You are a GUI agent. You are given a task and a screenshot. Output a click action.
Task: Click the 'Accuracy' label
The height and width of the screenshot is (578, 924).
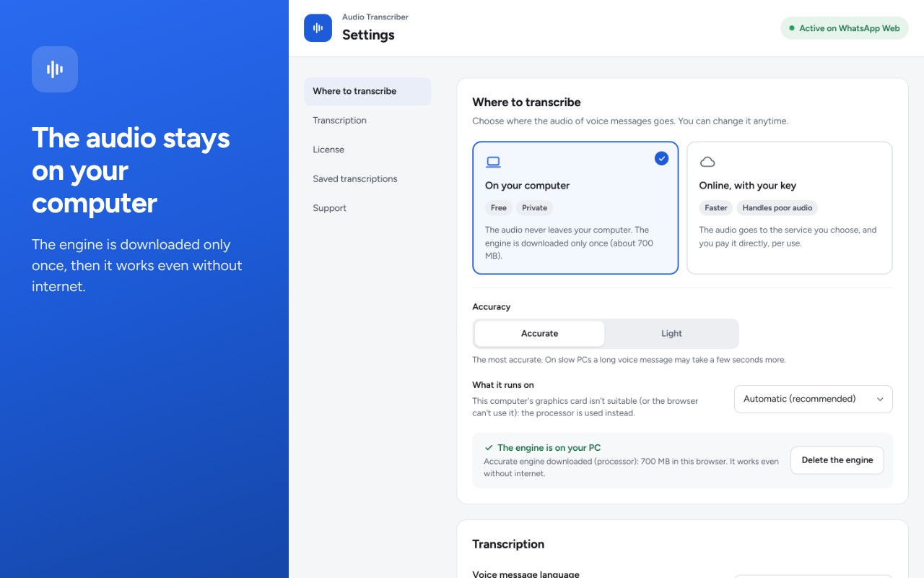click(x=491, y=307)
